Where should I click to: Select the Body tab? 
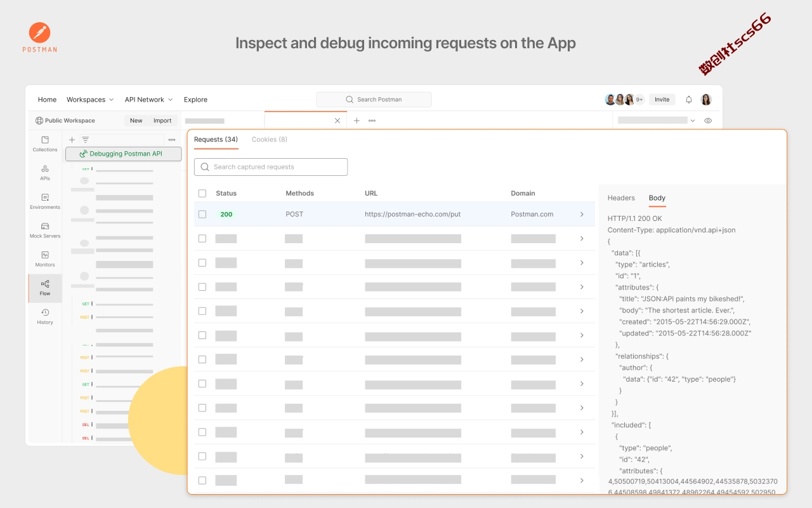(x=657, y=198)
